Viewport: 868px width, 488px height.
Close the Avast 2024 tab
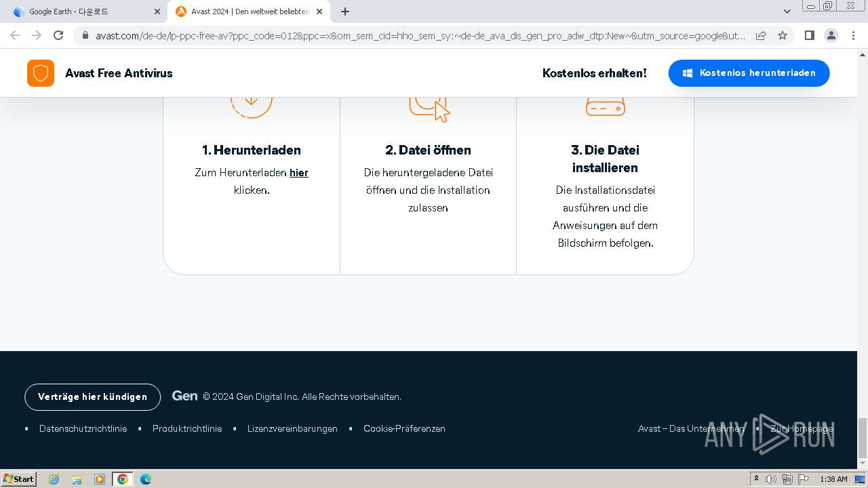pyautogui.click(x=319, y=12)
